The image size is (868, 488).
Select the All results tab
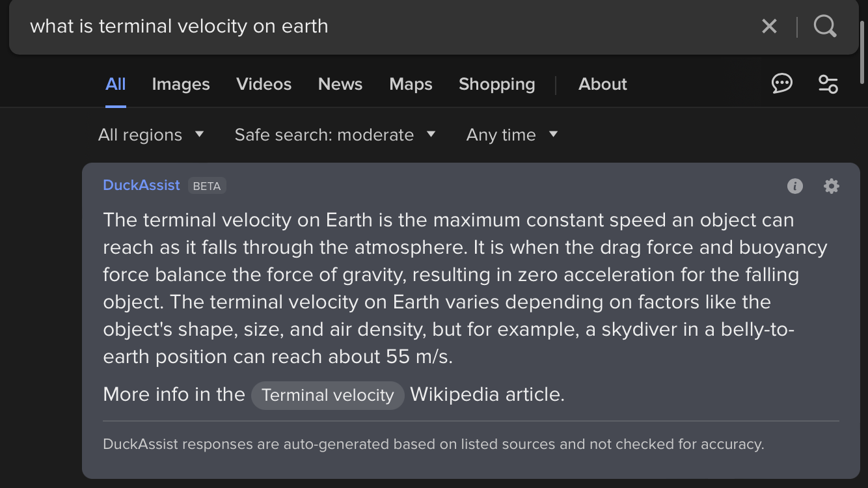pyautogui.click(x=116, y=84)
